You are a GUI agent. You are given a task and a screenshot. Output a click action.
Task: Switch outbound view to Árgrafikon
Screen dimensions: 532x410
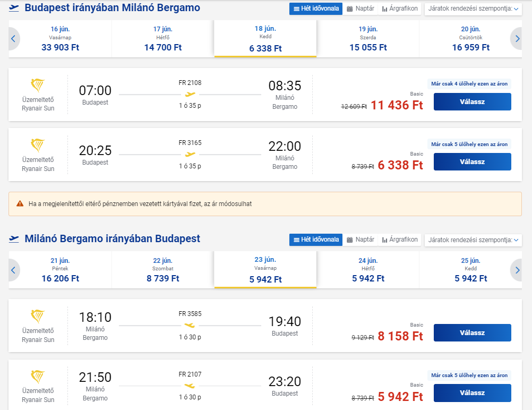(x=400, y=9)
